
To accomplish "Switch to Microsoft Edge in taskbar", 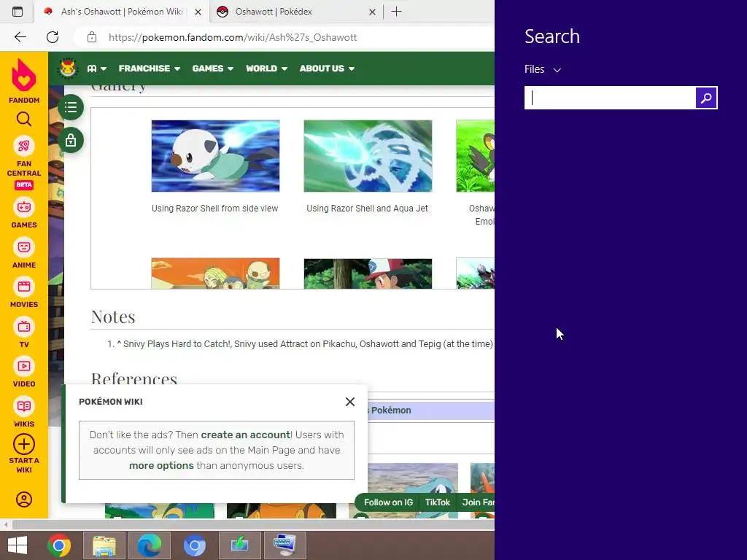I will [150, 545].
